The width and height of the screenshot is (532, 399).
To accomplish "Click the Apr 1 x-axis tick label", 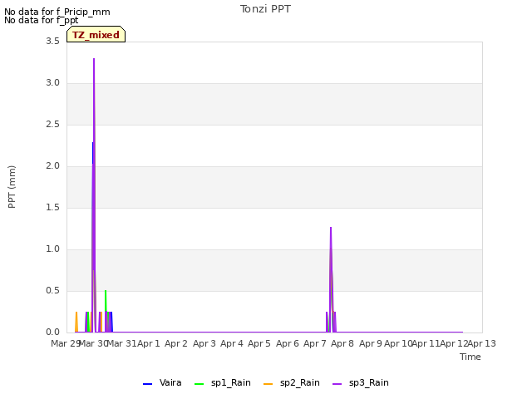I will 148,343.
